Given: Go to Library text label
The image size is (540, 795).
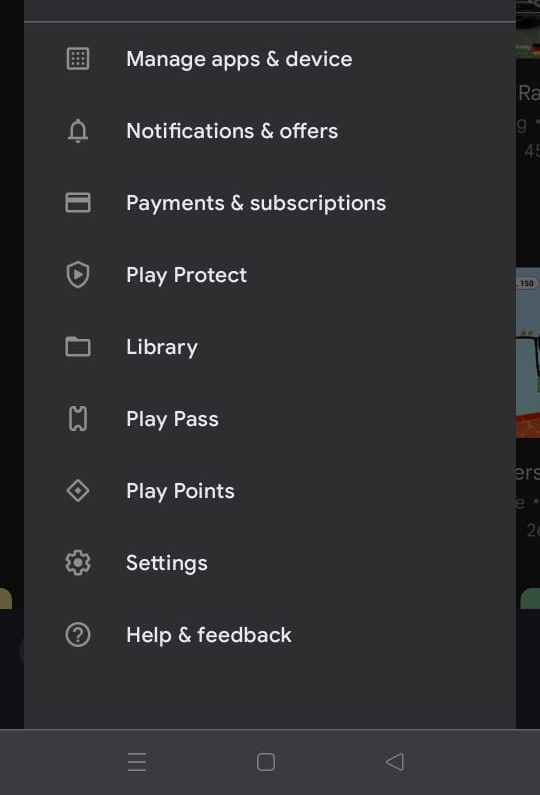Looking at the screenshot, I should coord(162,347).
